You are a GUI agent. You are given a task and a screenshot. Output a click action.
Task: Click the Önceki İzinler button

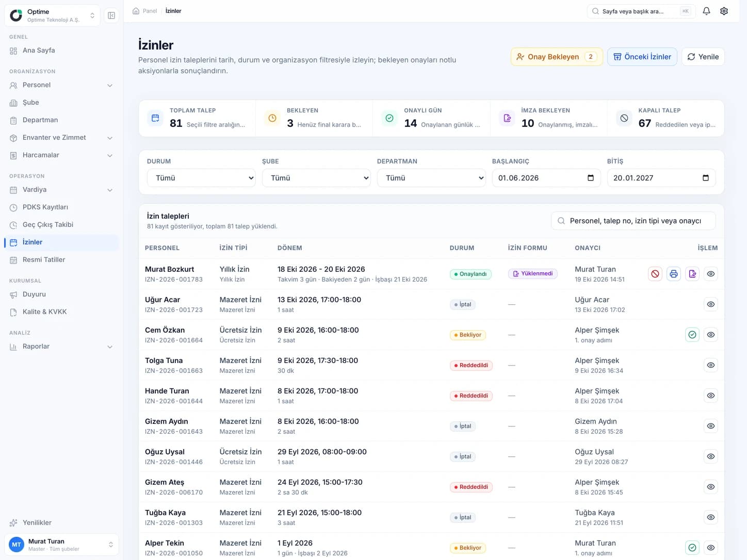click(x=642, y=57)
